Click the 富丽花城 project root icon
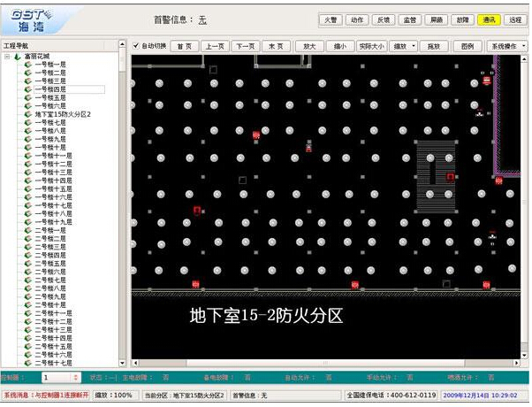The width and height of the screenshot is (532, 407). (x=18, y=56)
